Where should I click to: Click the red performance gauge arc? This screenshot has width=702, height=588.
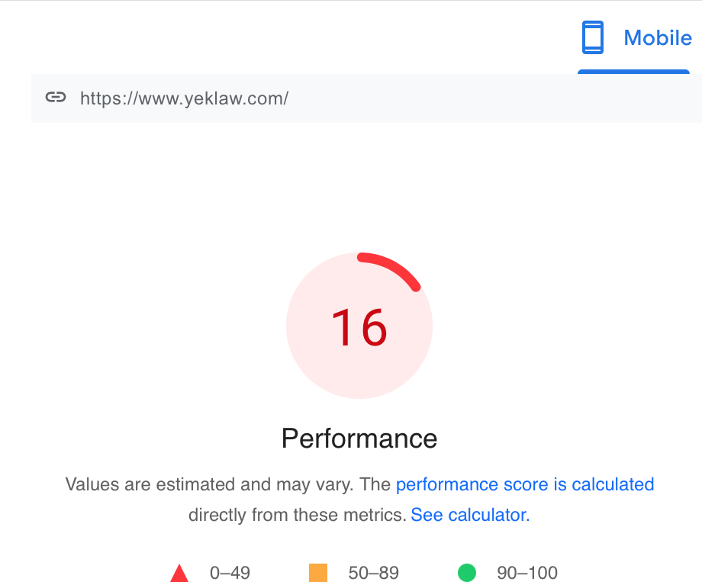tap(391, 270)
